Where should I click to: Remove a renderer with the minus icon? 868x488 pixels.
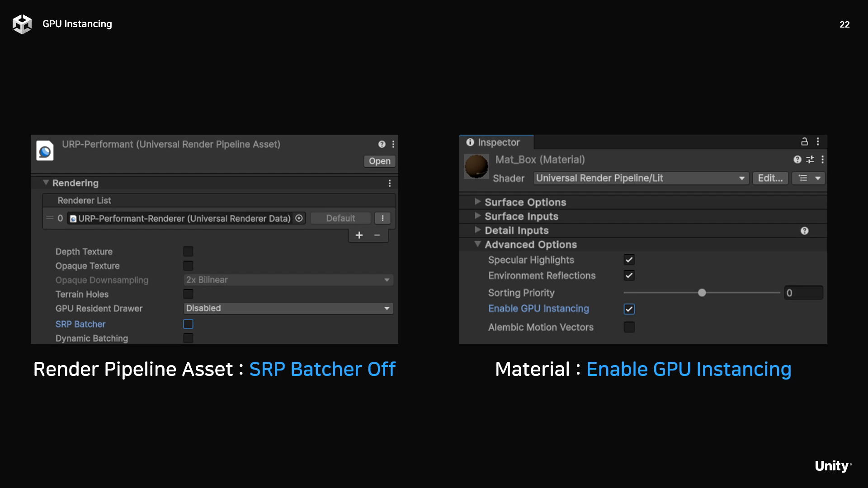377,235
